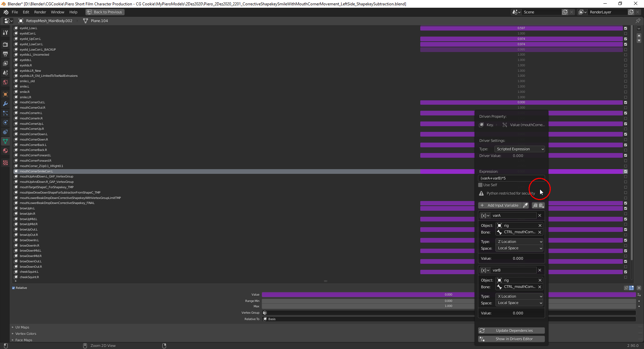Remove the varB variable
Viewport: 644px width, 349px height.
pos(540,270)
